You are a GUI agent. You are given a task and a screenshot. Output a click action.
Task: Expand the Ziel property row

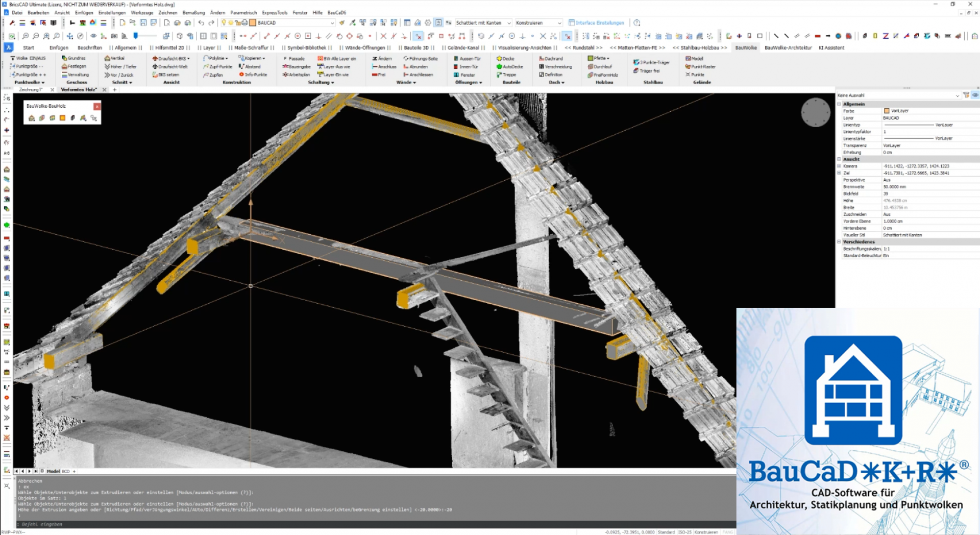(839, 173)
